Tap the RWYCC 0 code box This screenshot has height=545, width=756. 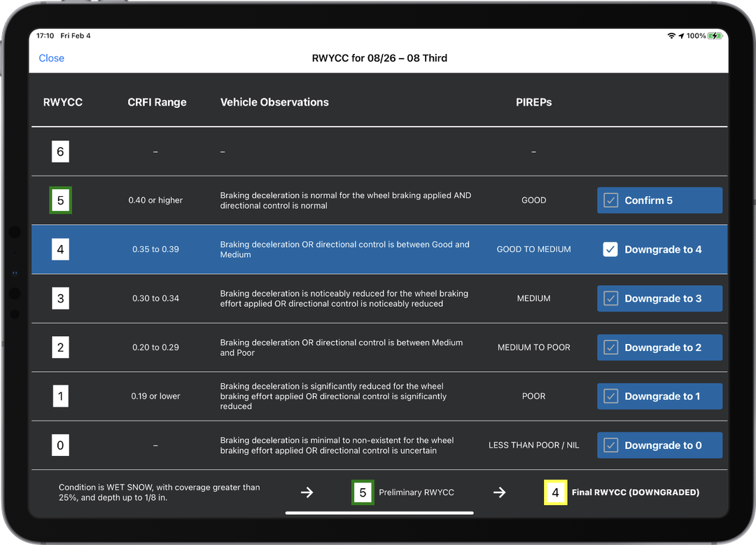pyautogui.click(x=60, y=446)
